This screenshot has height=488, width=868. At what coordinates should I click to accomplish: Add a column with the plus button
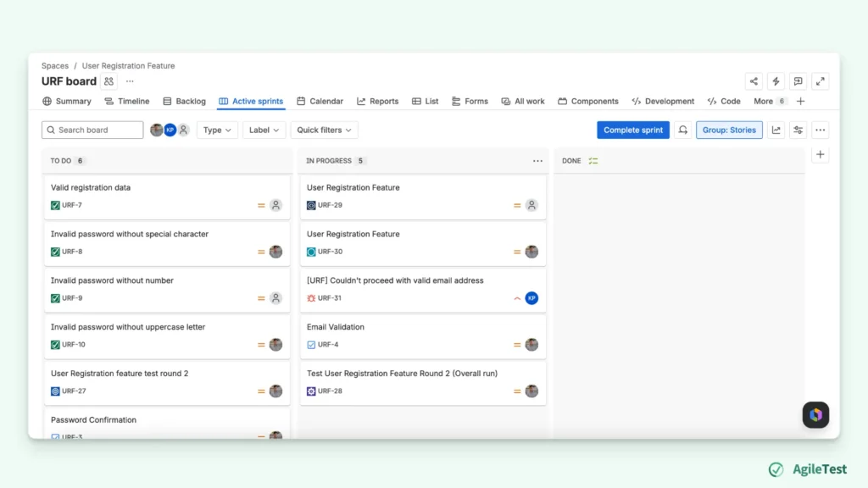point(820,154)
